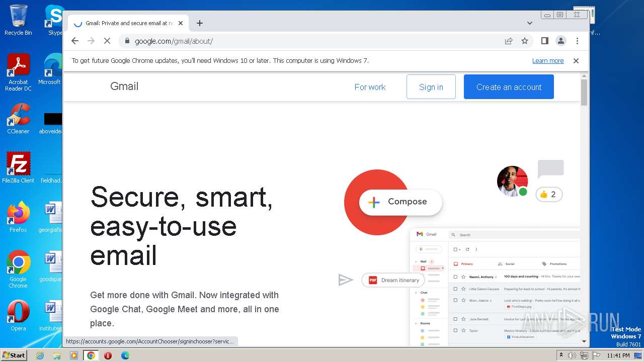Viewport: 644px width, 362px height.
Task: Show hidden tray icons arrow
Action: (x=561, y=355)
